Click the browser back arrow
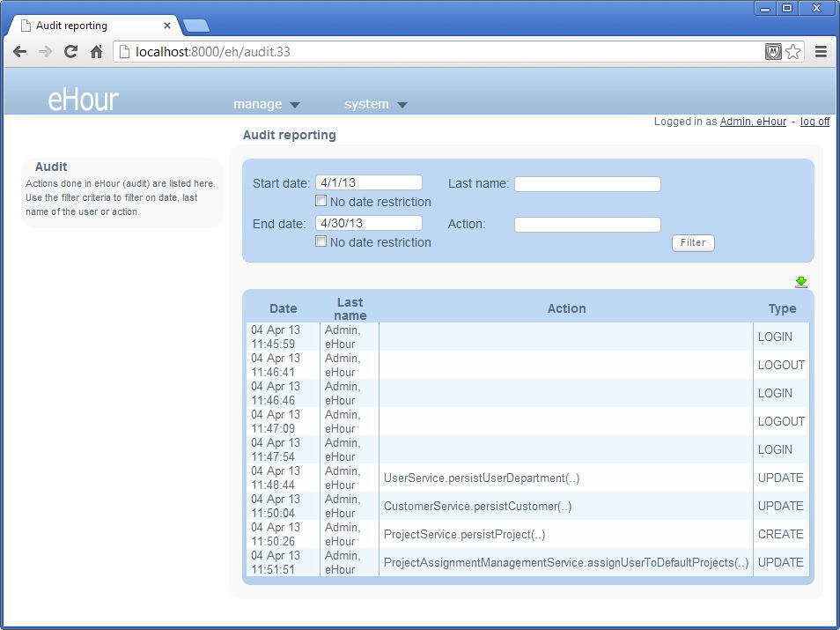The image size is (840, 630). pos(20,51)
